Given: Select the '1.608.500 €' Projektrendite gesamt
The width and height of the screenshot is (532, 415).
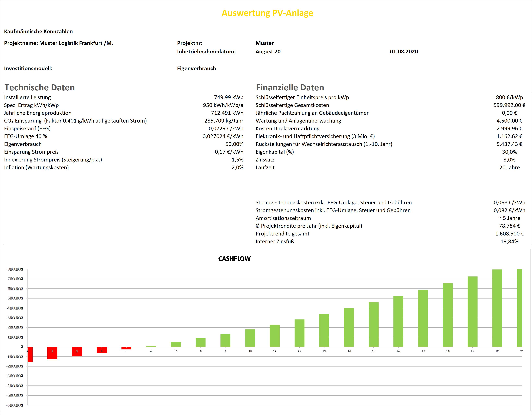Looking at the screenshot, I should (509, 234).
